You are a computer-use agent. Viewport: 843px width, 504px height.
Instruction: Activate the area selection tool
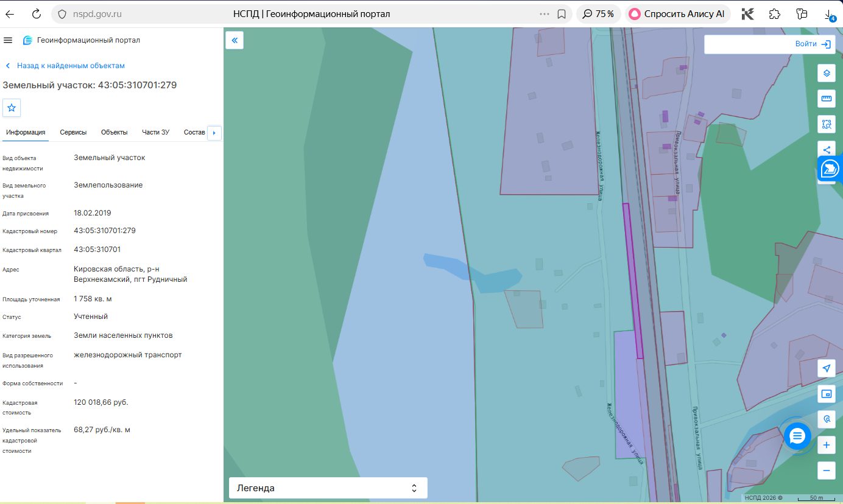click(827, 124)
